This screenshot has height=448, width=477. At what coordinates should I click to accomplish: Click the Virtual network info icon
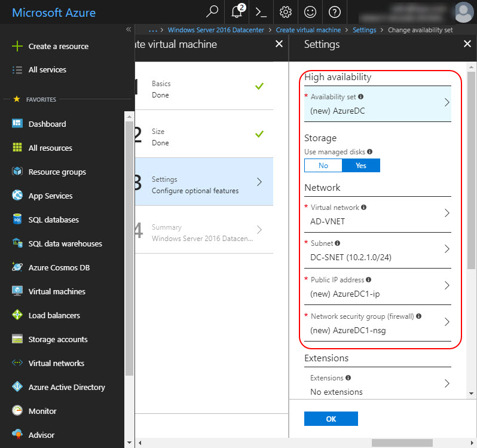[x=364, y=208]
